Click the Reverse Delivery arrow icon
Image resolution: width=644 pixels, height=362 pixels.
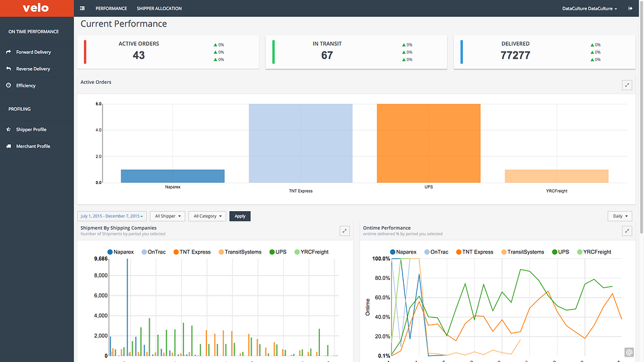point(8,69)
